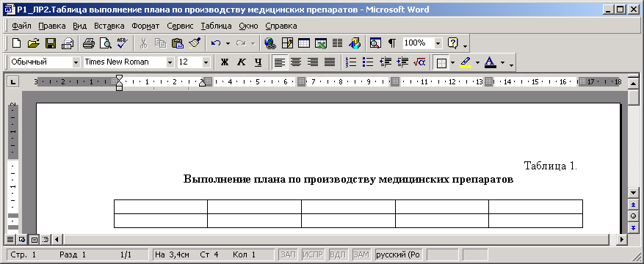Expand the highlight color arrow

477,62
